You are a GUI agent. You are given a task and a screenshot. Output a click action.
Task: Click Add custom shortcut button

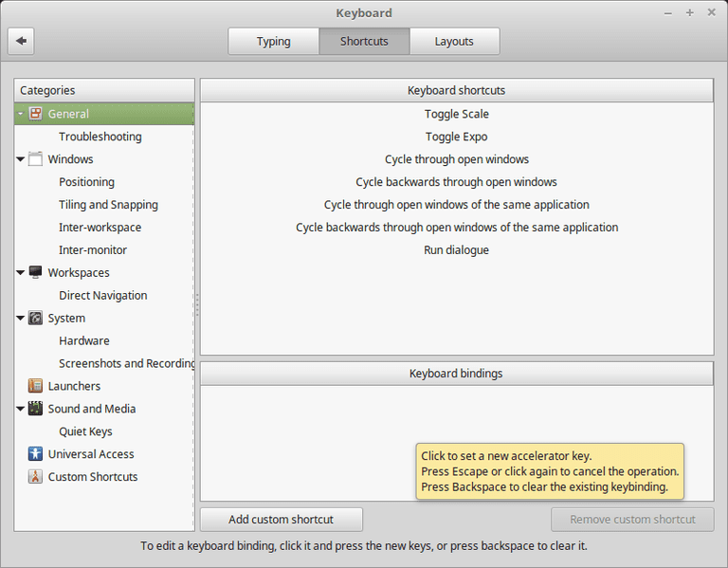pos(282,520)
